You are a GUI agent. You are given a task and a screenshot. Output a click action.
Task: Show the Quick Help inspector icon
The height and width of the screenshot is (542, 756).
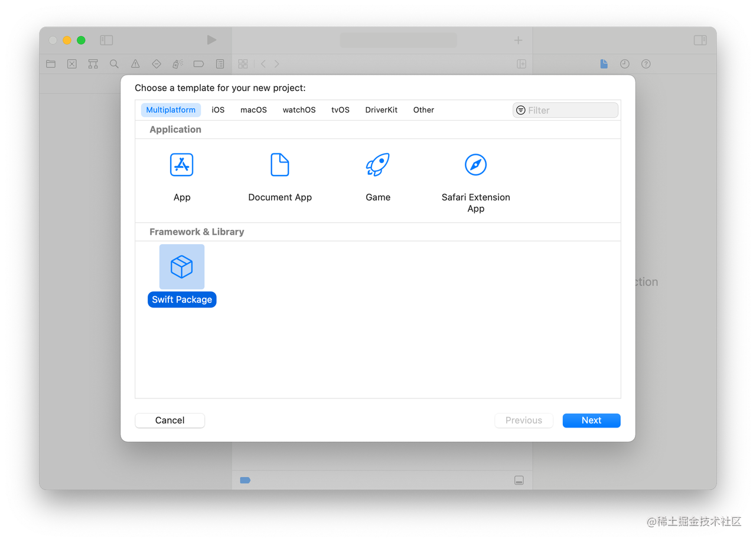[646, 64]
